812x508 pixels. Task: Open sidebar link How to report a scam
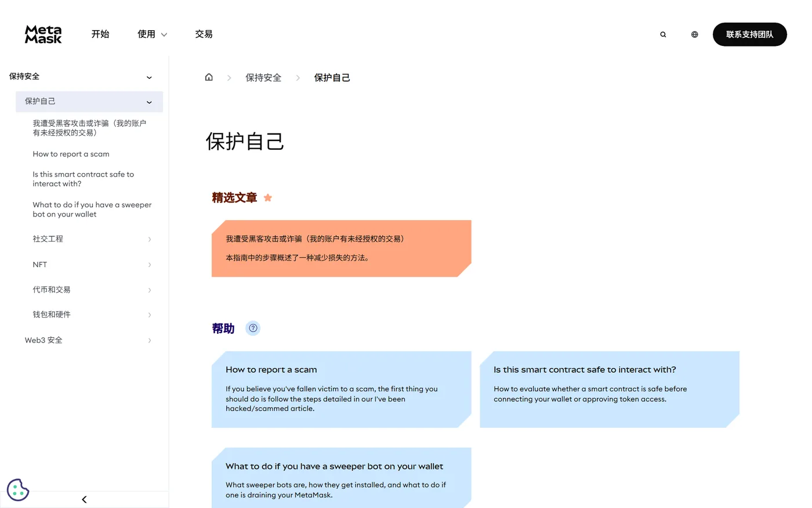[x=71, y=154]
